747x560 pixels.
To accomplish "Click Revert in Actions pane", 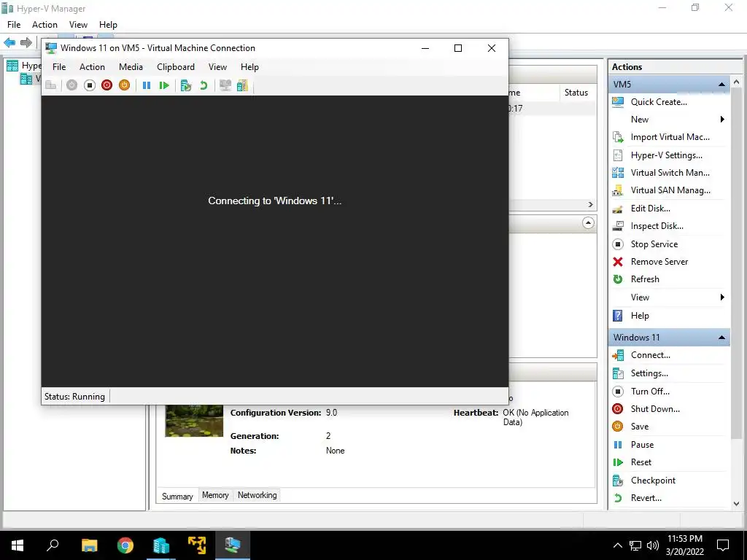I will tap(646, 498).
